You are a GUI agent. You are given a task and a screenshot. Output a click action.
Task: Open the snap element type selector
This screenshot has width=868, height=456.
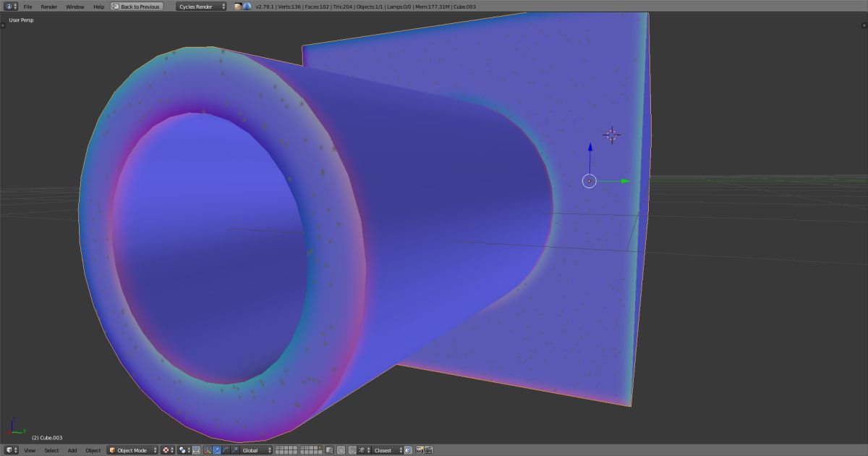[x=363, y=450]
